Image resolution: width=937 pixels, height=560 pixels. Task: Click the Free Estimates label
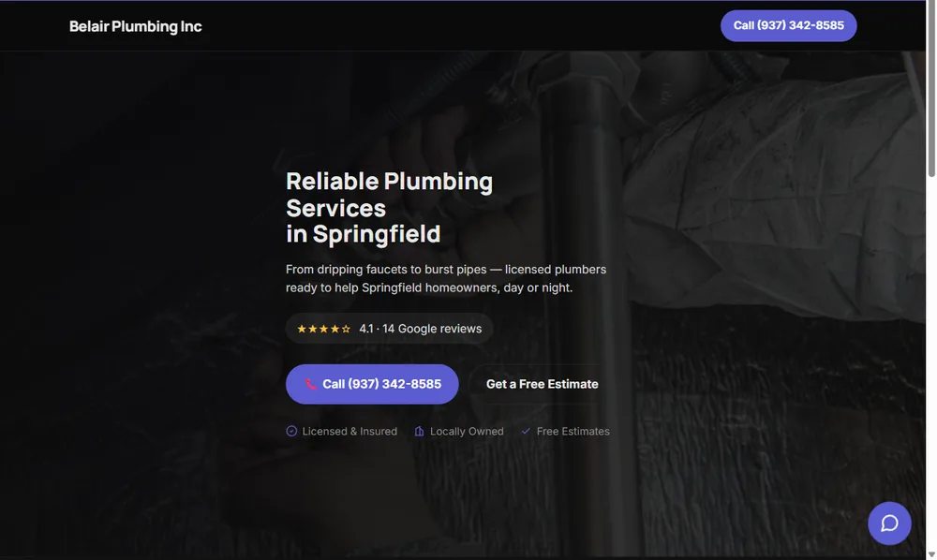pos(573,431)
